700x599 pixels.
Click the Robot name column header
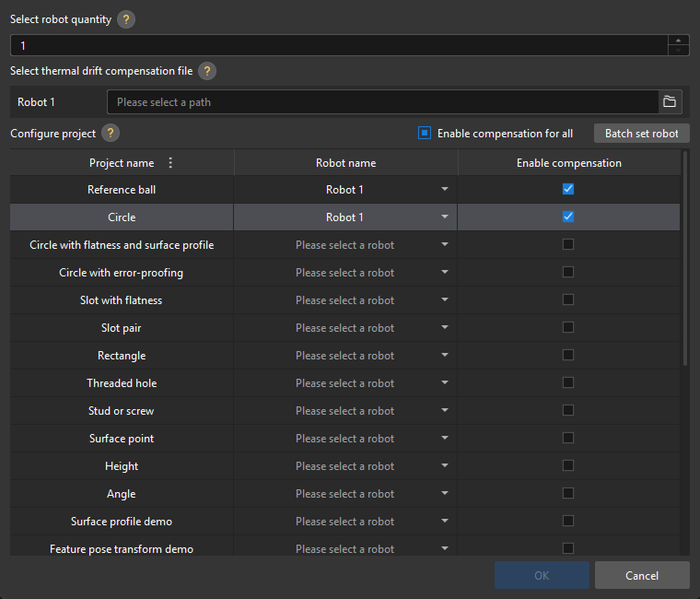345,162
